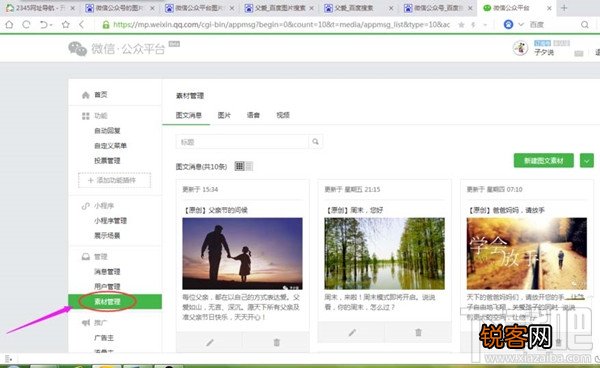Switch to the 父爱_百度搜索 tab
Viewport: 600px width, 368px height.
(358, 8)
